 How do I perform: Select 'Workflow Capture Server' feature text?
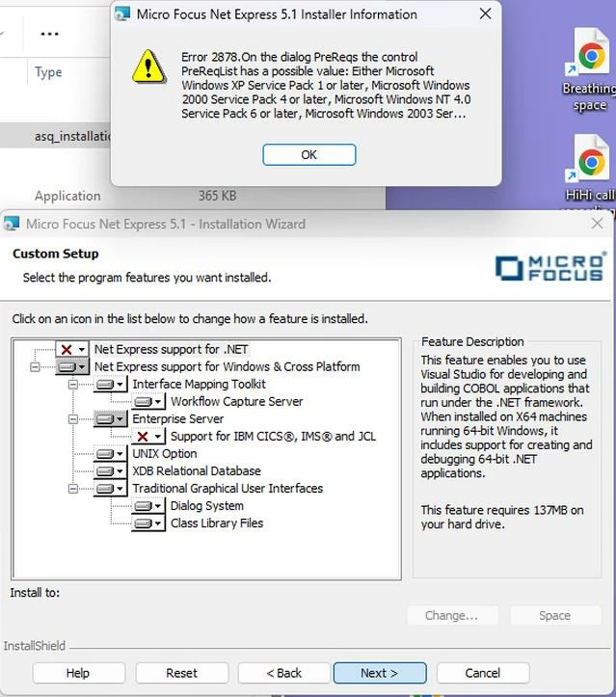tap(237, 401)
